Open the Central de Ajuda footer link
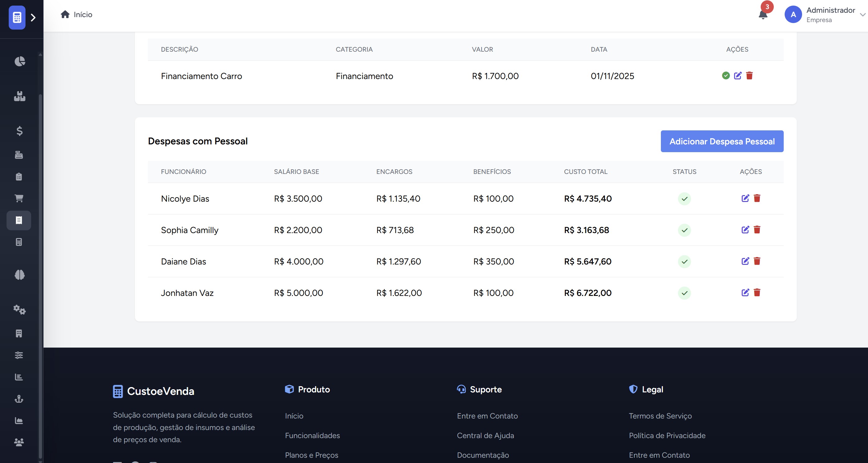The image size is (868, 463). pyautogui.click(x=485, y=435)
